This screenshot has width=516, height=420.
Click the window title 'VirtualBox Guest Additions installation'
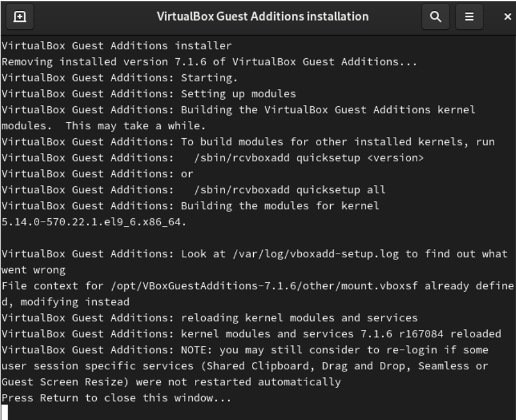click(263, 17)
